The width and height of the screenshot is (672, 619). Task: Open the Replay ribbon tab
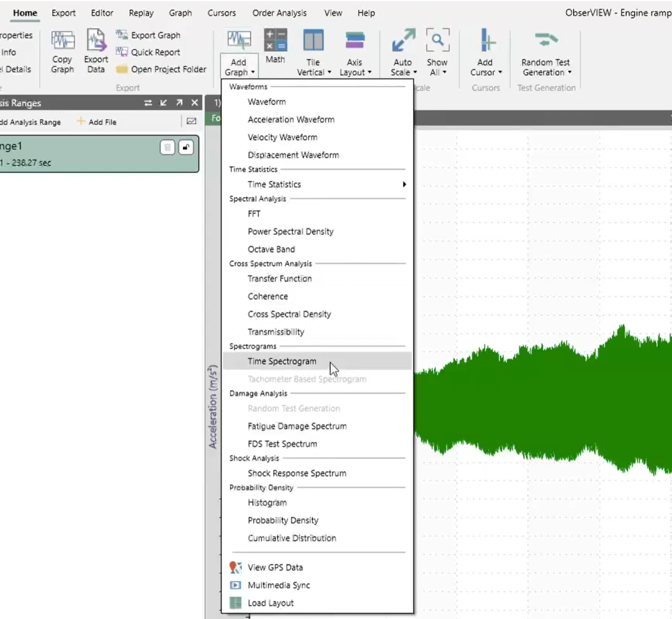point(141,13)
